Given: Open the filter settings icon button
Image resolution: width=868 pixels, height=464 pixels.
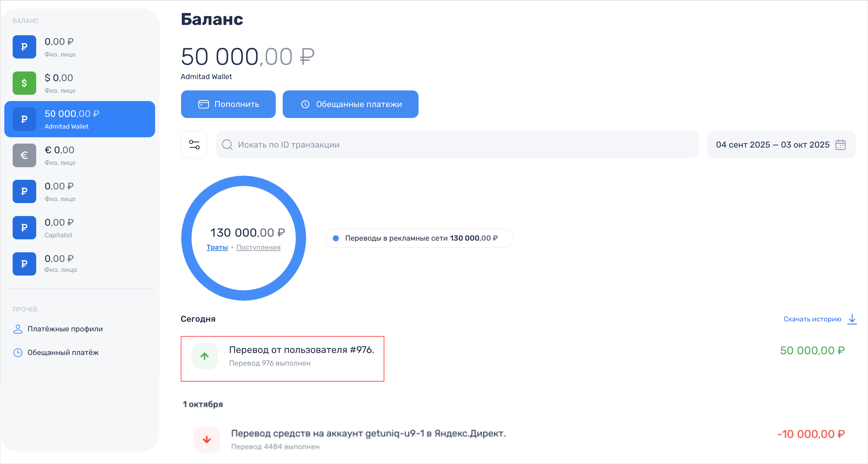Looking at the screenshot, I should pos(194,145).
